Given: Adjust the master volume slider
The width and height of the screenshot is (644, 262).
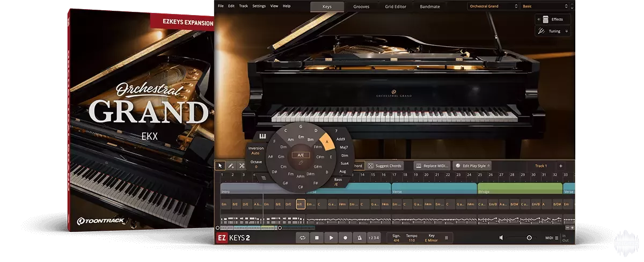Looking at the screenshot, I should point(521,237).
